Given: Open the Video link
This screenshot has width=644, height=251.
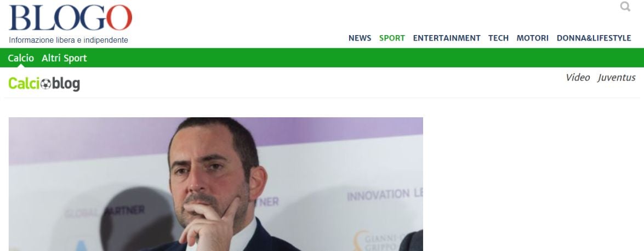Looking at the screenshot, I should click(578, 78).
